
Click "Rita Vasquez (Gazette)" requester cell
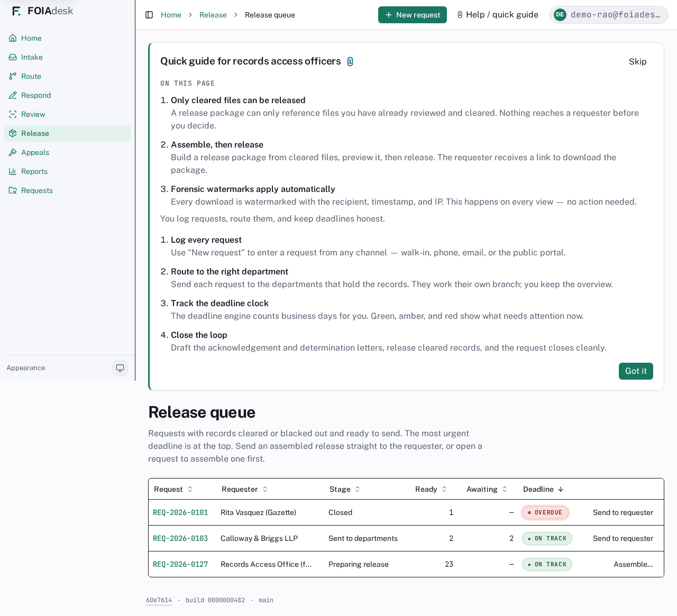(258, 512)
